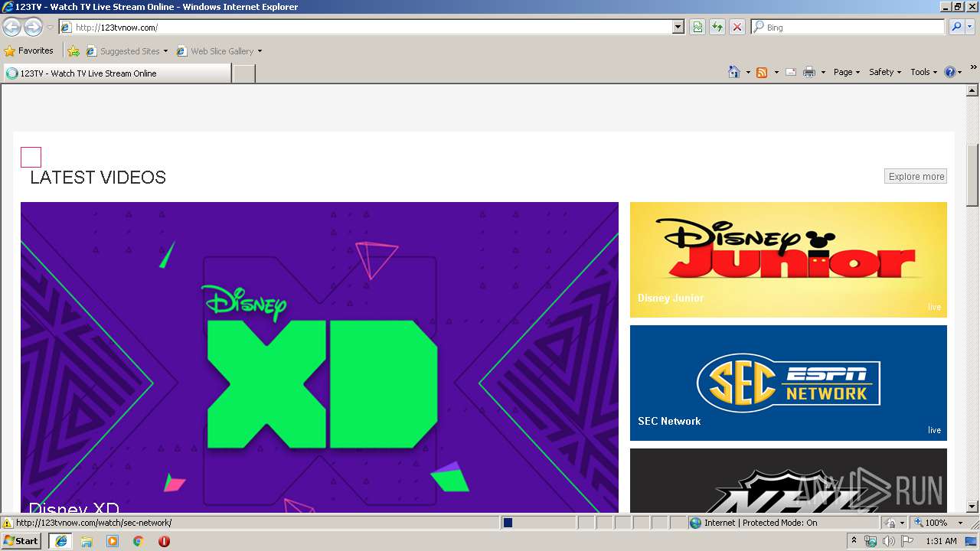Open the Help question mark icon
The width and height of the screenshot is (980, 551).
click(953, 72)
